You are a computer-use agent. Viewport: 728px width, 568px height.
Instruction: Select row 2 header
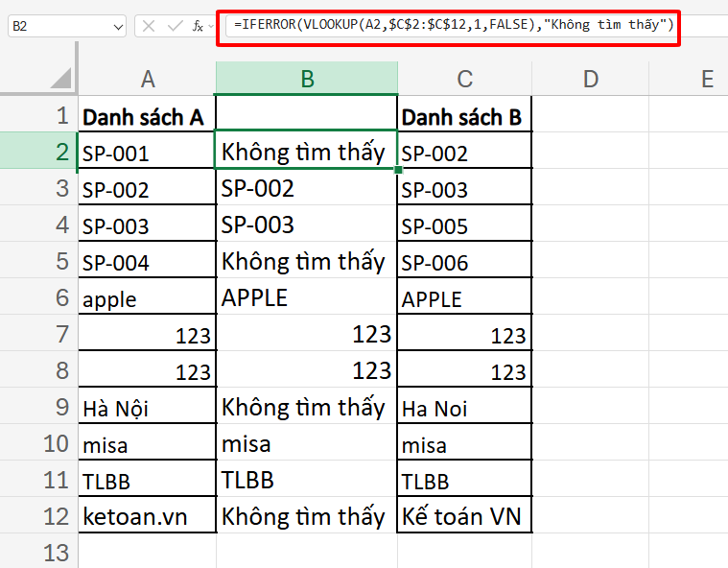click(39, 151)
